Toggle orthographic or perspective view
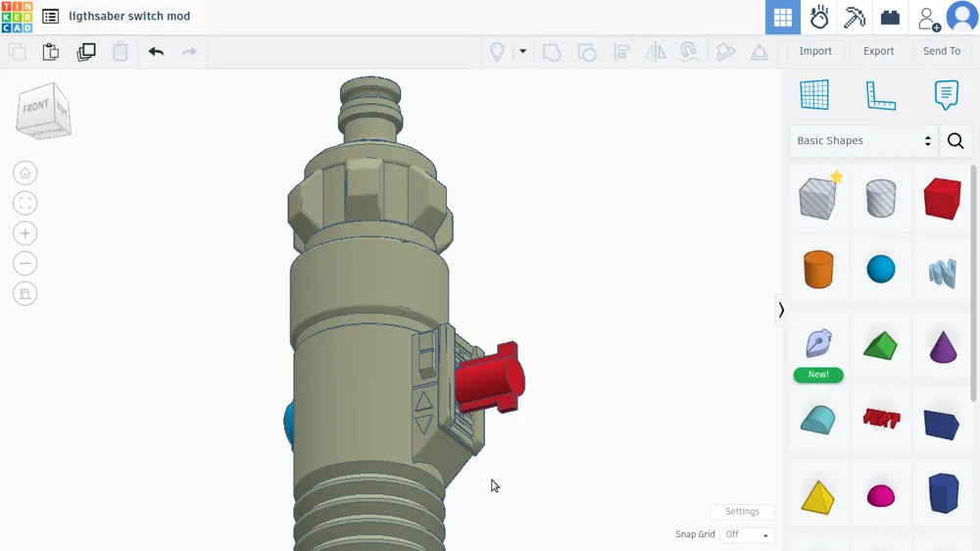The height and width of the screenshot is (551, 980). coord(25,293)
